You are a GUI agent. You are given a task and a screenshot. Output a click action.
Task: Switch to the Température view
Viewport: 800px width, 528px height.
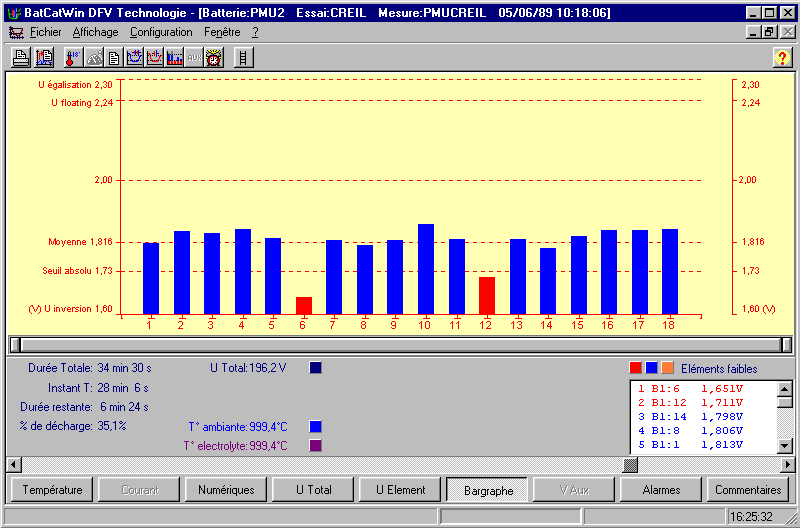(x=52, y=490)
